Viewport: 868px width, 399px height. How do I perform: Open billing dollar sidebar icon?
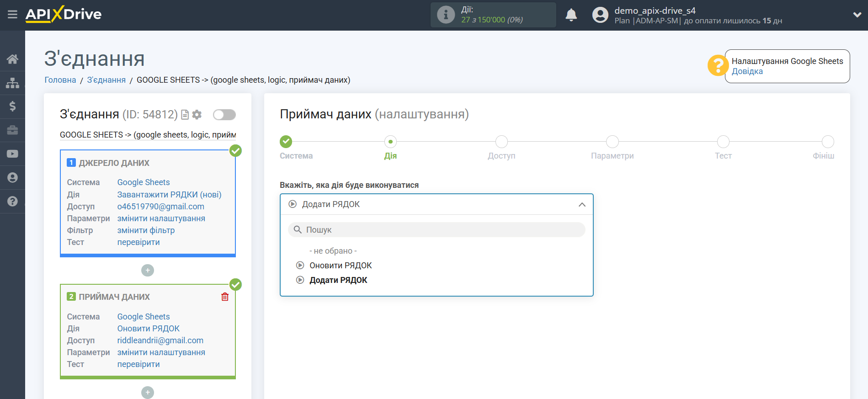click(x=12, y=106)
